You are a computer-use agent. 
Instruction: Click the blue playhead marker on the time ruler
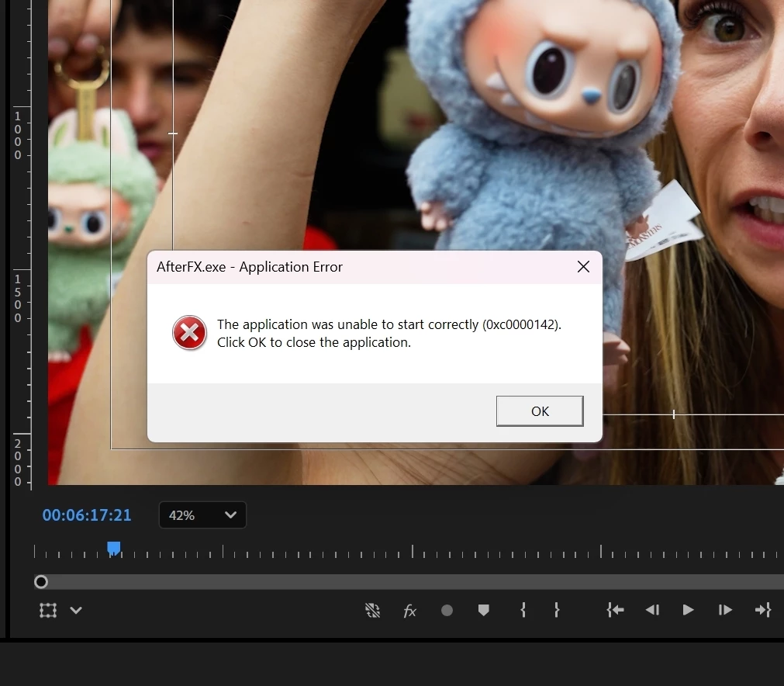click(114, 549)
